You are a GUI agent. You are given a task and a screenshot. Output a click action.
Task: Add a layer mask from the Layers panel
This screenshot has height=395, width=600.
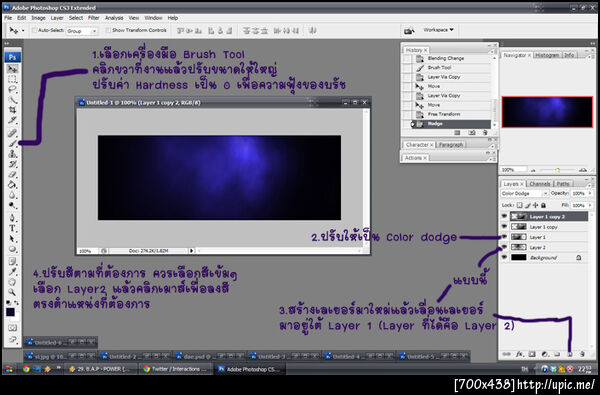(532, 354)
